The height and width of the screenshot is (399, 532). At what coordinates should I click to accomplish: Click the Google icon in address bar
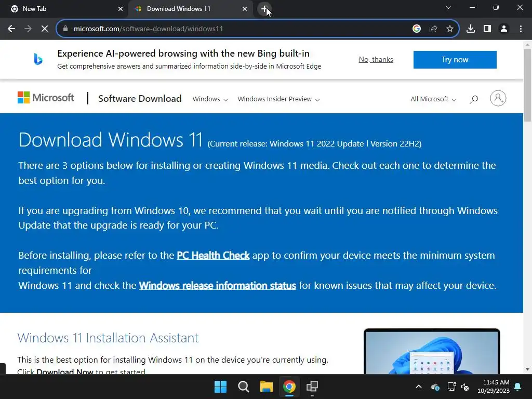point(417,29)
